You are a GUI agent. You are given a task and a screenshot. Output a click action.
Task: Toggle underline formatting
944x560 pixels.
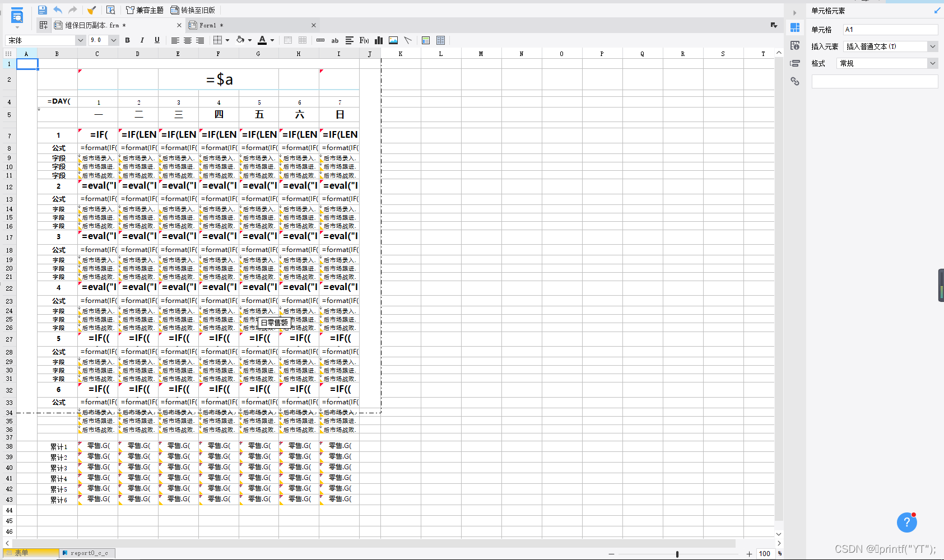pos(157,40)
